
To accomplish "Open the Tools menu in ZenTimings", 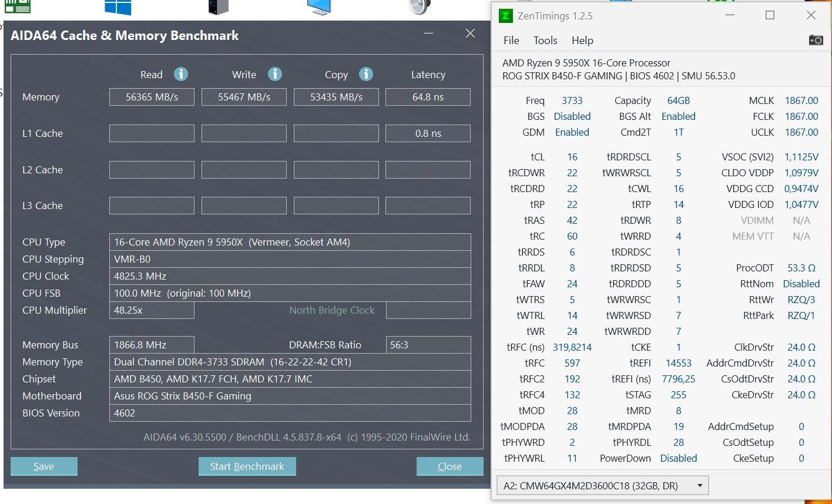I will (x=545, y=41).
